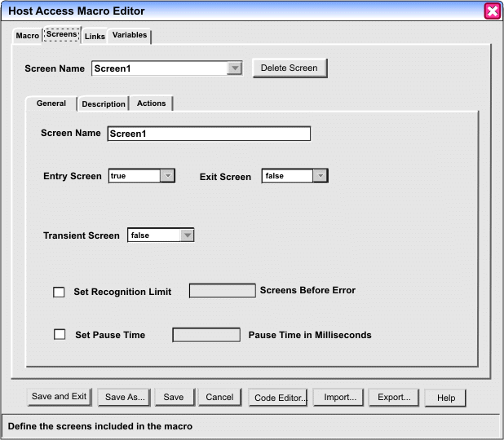Enable the Set Pause Time checkbox
The height and width of the screenshot is (440, 504).
(x=60, y=334)
